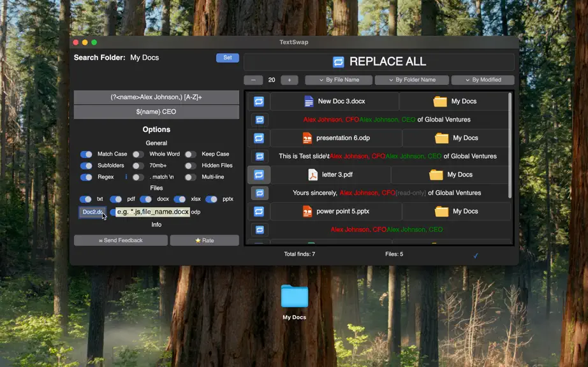Replace matches in New Doc 3.docx file row
Image resolution: width=588 pixels, height=367 pixels.
pos(259,101)
